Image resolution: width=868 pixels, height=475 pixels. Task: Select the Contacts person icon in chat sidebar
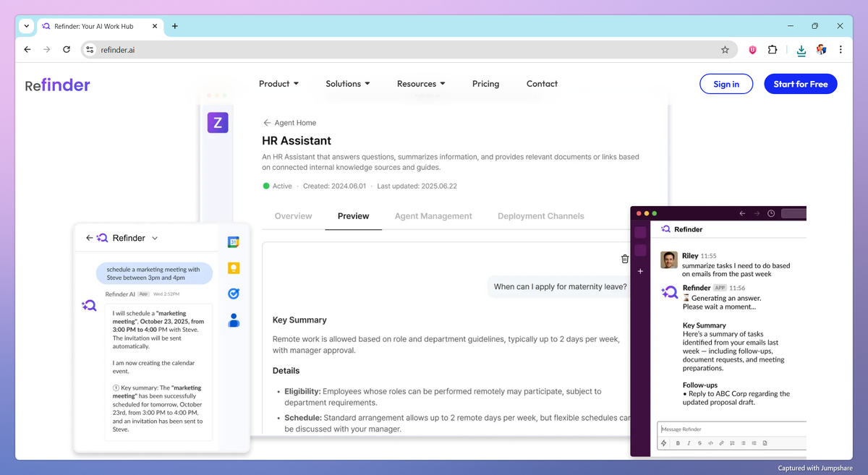pos(233,320)
